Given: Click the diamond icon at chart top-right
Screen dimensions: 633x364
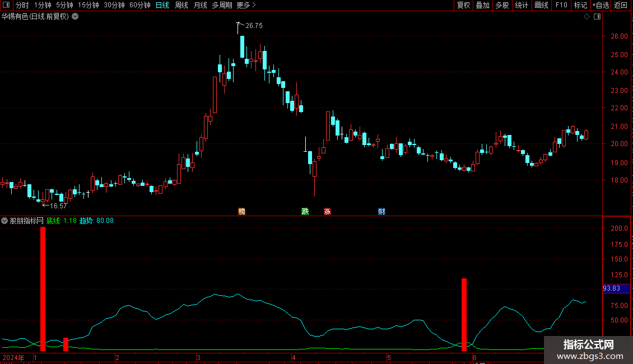Looking at the screenshot, I should click(x=587, y=17).
